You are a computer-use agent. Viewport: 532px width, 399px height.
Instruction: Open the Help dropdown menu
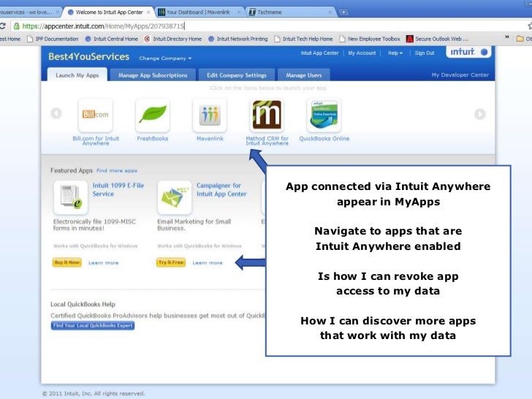(x=395, y=53)
